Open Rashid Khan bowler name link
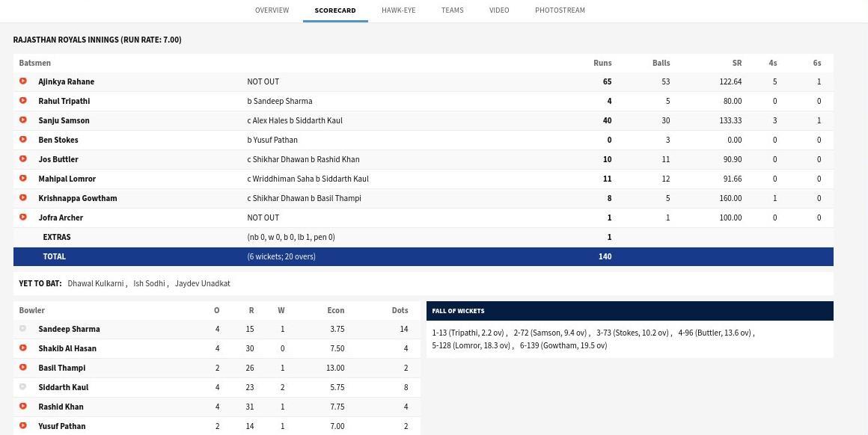The image size is (868, 435). [61, 407]
